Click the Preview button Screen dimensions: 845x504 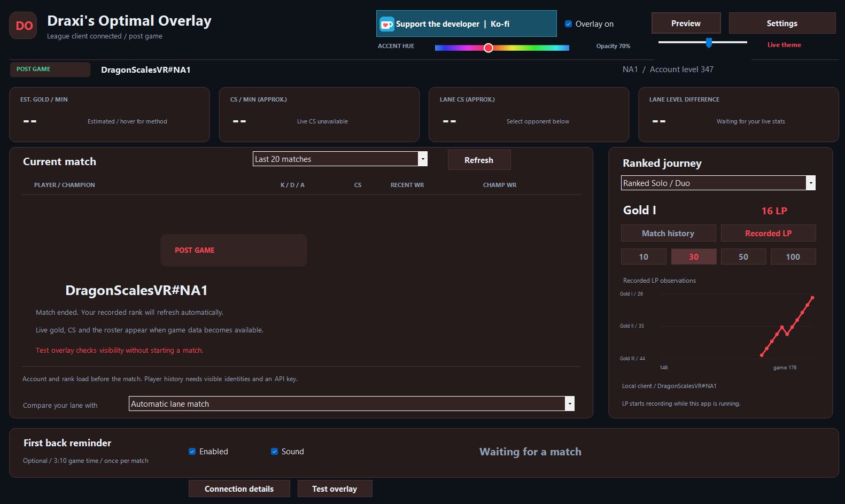(686, 23)
